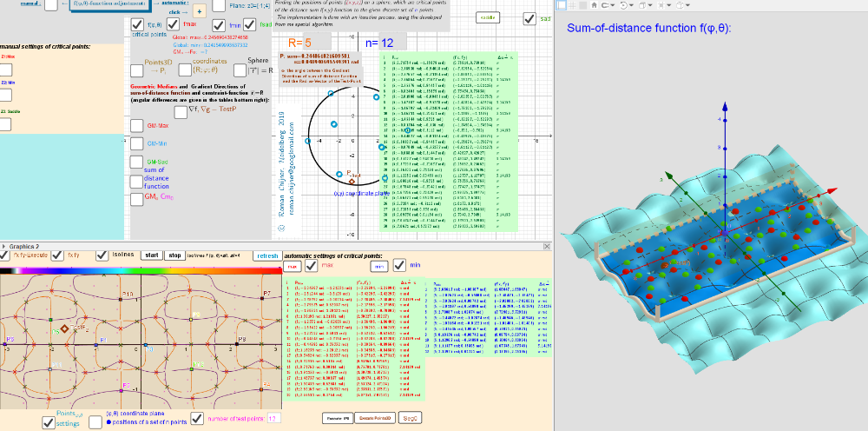Open view direction dropdown in 3D toolbar
Image resolution: width=868 pixels, height=431 pixels.
pos(650,5)
